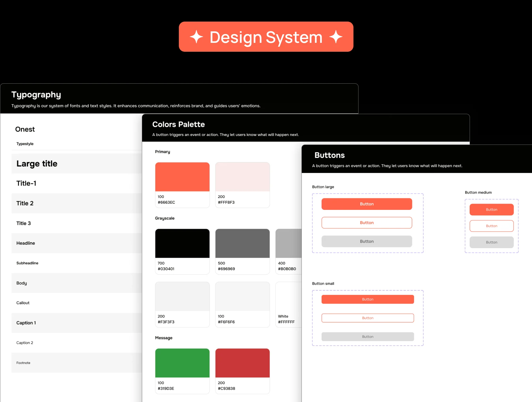The image size is (532, 402).
Task: Click the medium outlined Button
Action: point(492,226)
